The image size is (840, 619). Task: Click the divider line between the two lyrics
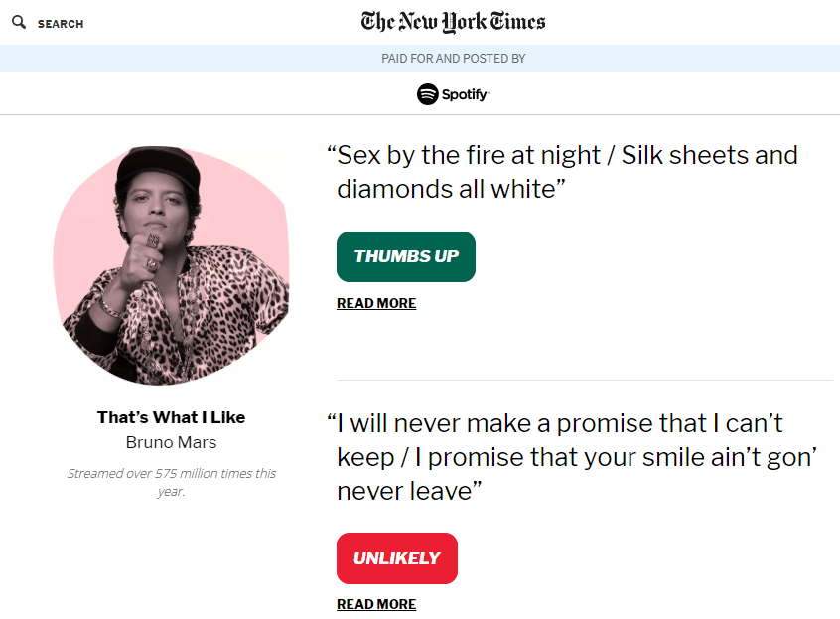tap(584, 380)
